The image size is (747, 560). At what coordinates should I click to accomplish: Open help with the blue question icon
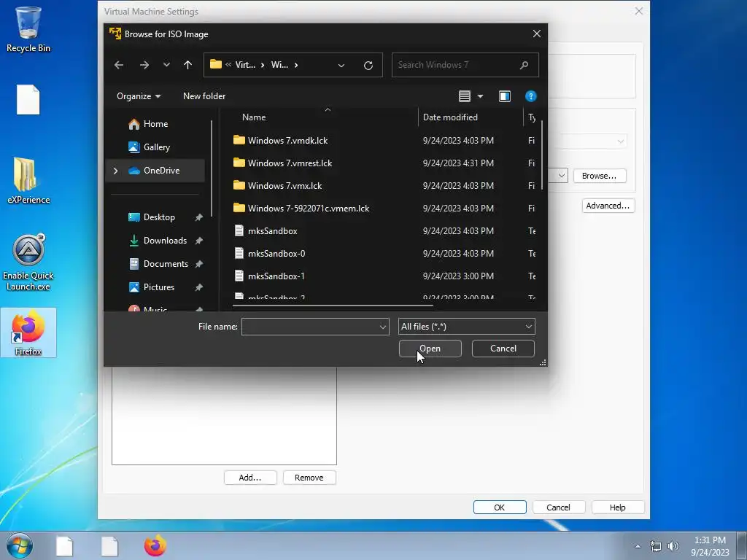coord(531,96)
